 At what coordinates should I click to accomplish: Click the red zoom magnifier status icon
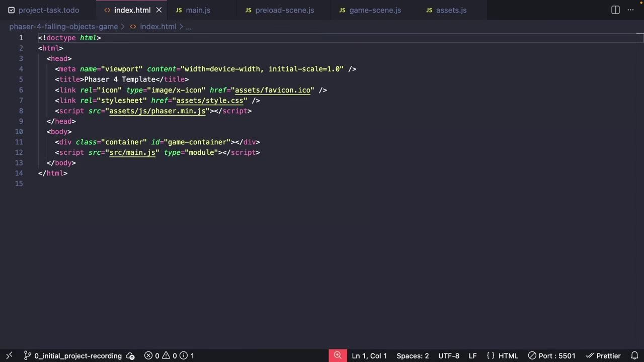(x=338, y=355)
